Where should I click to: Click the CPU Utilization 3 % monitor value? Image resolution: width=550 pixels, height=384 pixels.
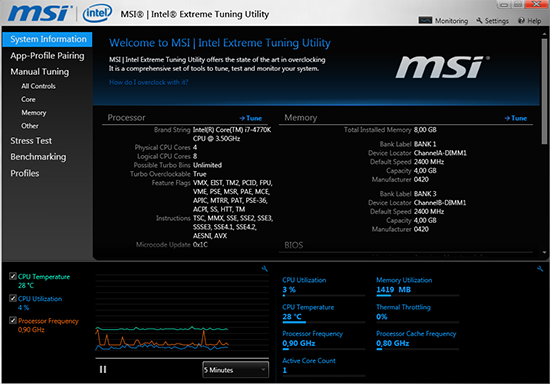289,290
